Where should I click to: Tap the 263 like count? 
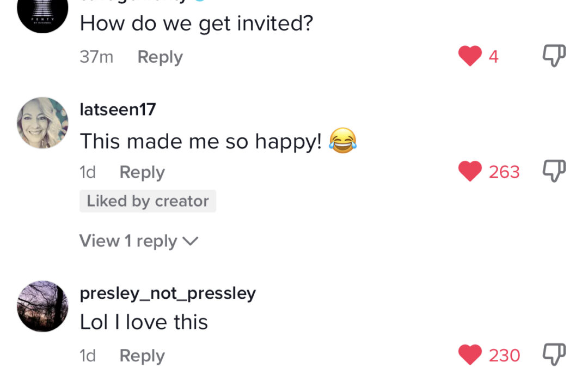point(504,172)
